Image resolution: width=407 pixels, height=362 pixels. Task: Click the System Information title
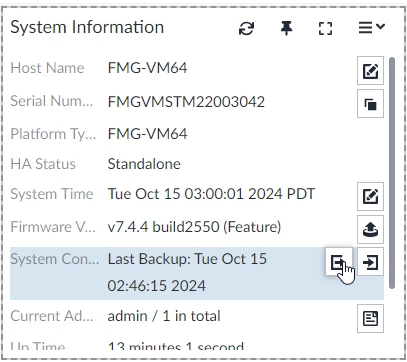point(87,27)
